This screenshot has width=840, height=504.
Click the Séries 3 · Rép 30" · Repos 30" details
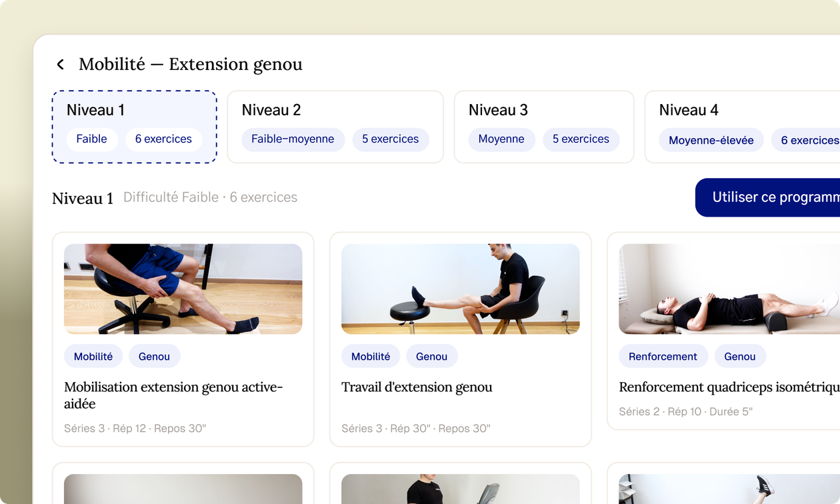tap(416, 429)
